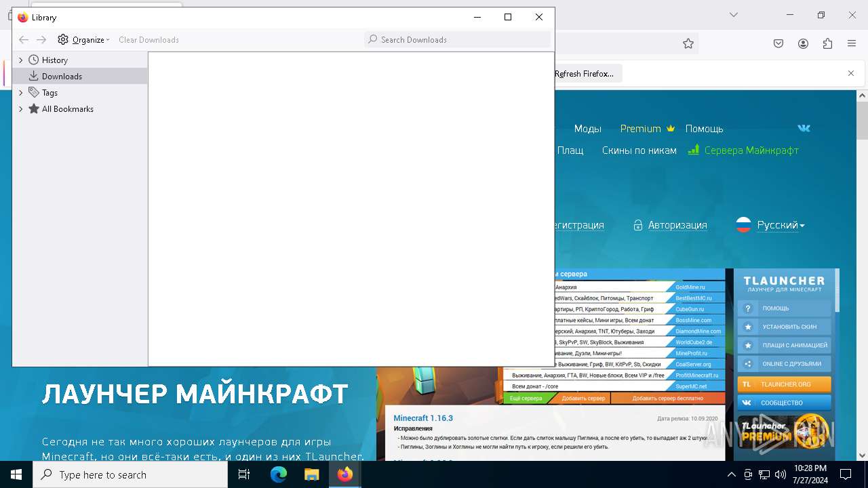
Task: Show hidden system tray icons
Action: pyautogui.click(x=731, y=474)
